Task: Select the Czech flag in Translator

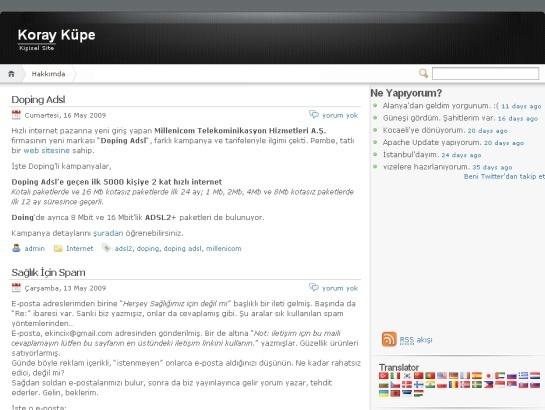Action: [395, 385]
